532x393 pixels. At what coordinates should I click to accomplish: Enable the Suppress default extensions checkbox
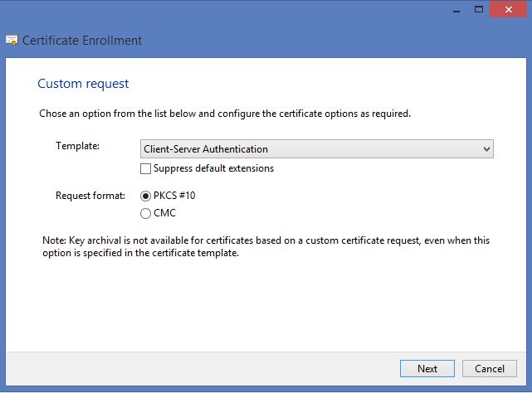point(146,168)
